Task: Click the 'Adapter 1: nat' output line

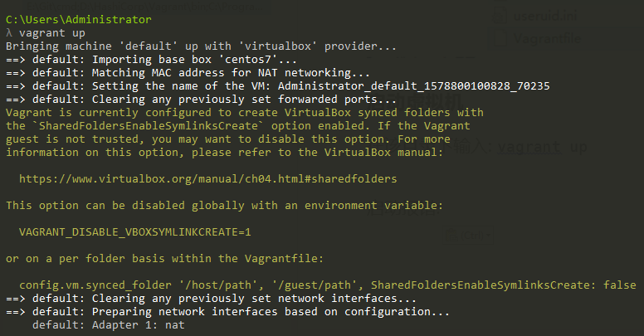Action: (108, 325)
